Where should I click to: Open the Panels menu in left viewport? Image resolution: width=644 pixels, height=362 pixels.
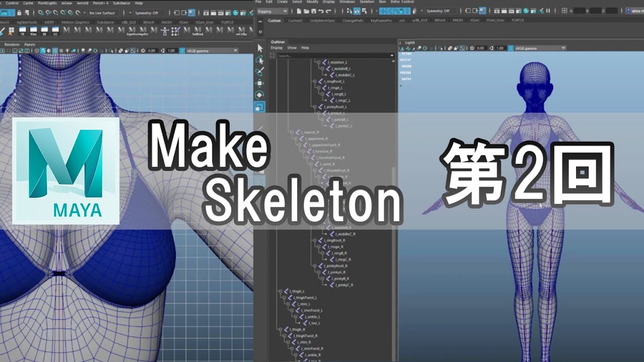(30, 44)
